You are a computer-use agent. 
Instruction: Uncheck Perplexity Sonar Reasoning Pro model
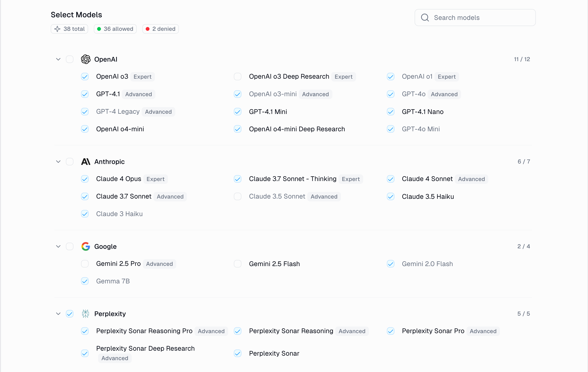click(x=85, y=331)
